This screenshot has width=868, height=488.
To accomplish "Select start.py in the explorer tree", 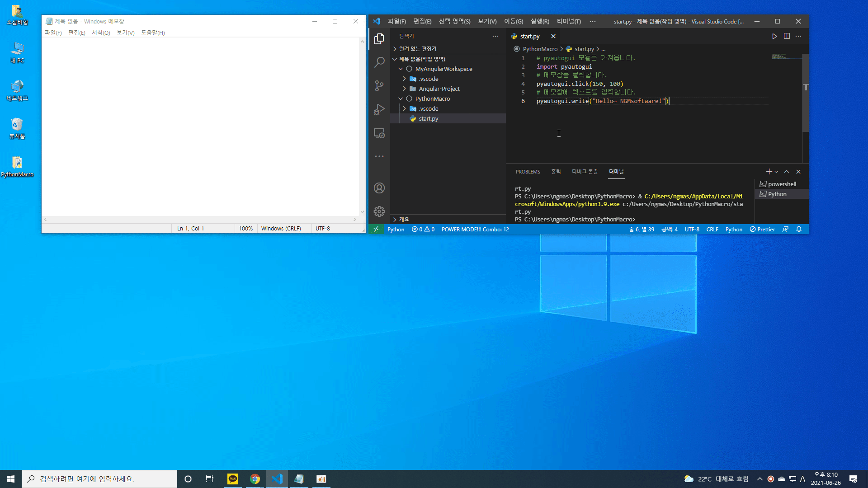I will click(448, 119).
